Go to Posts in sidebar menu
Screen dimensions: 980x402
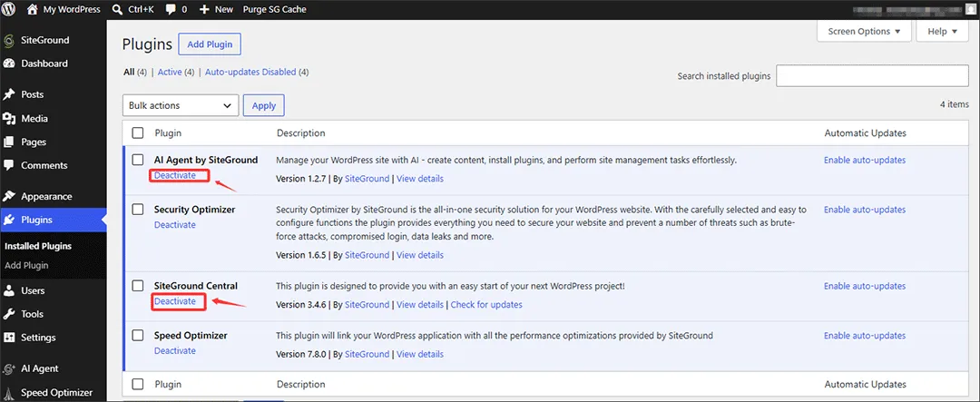(x=33, y=95)
